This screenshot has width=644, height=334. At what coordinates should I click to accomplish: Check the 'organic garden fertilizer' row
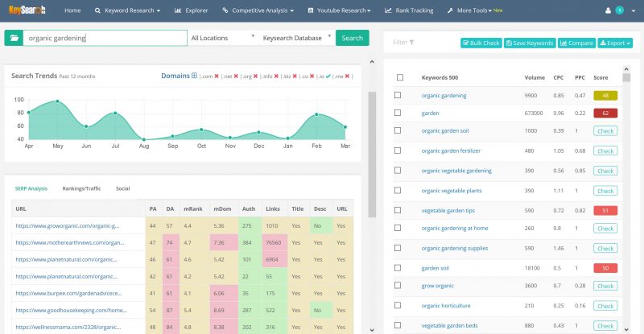(x=398, y=151)
